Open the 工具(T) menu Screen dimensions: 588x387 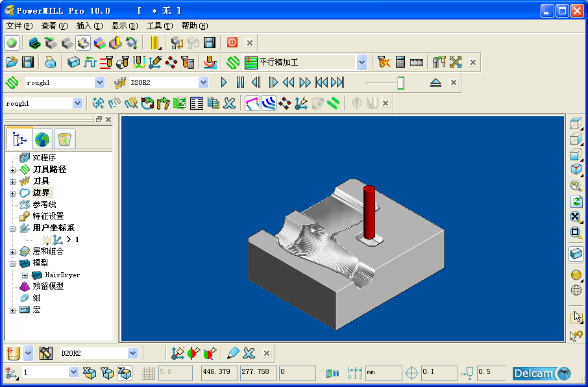pyautogui.click(x=159, y=26)
